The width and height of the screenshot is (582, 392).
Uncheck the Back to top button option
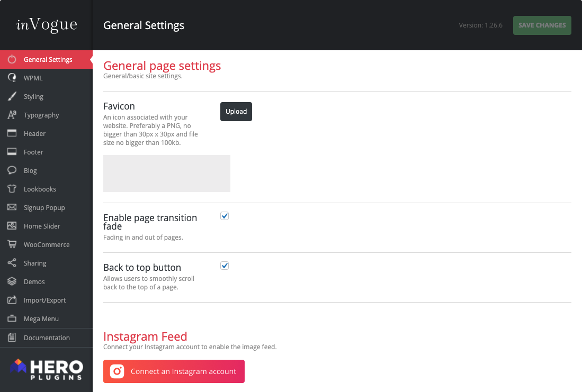click(225, 266)
